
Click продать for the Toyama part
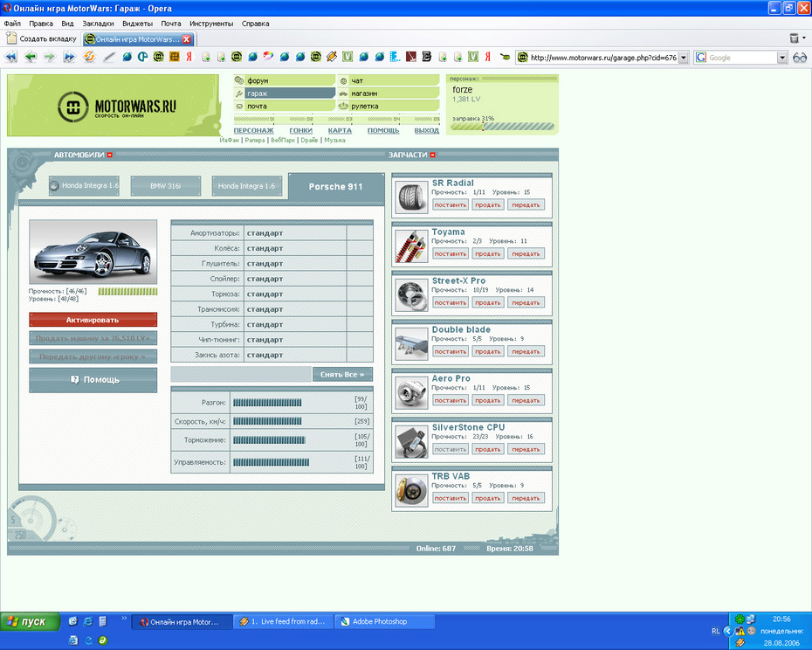click(488, 253)
